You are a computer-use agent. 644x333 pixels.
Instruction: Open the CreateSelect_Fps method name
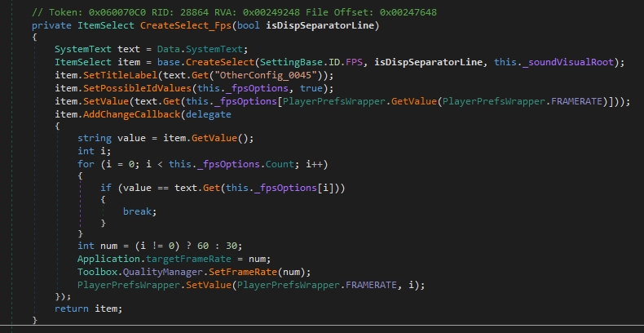click(186, 25)
